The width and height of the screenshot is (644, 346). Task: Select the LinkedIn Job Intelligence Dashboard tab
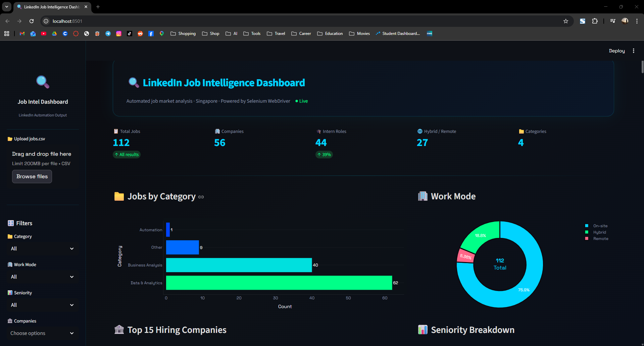52,7
